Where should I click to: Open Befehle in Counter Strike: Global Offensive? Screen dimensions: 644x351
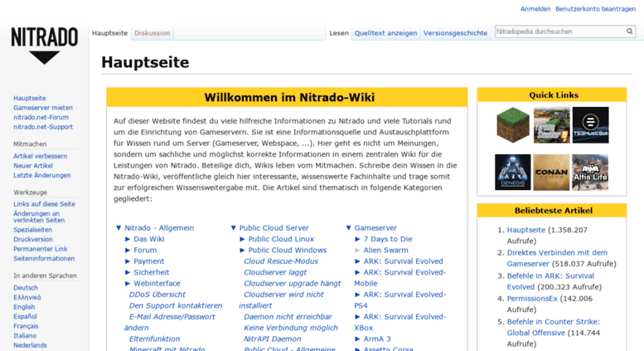tap(553, 327)
